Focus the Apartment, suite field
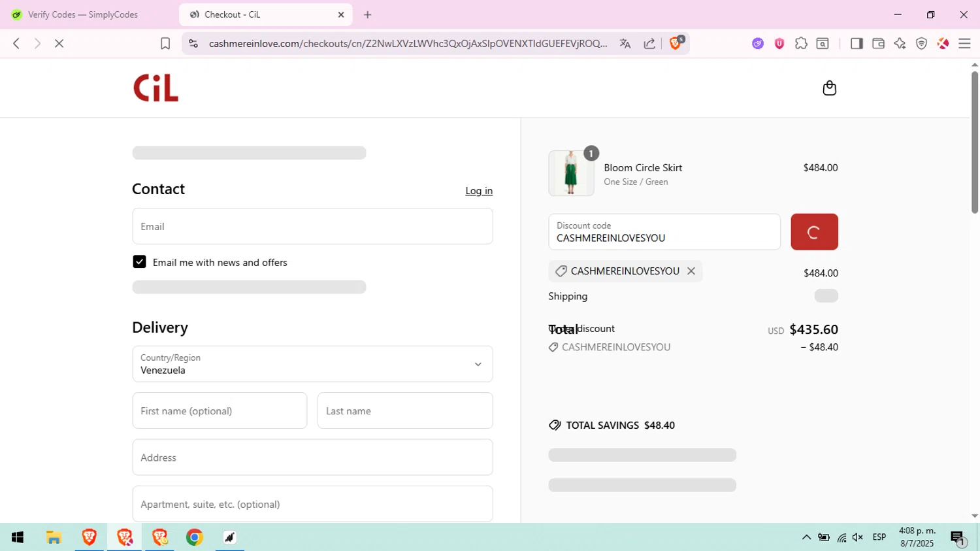 point(312,504)
